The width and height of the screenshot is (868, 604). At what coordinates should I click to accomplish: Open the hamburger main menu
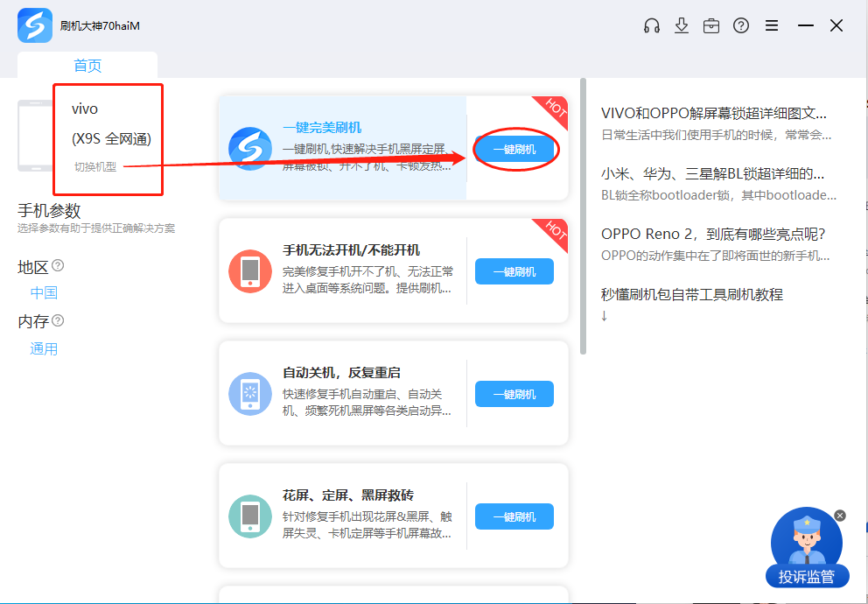(x=772, y=26)
